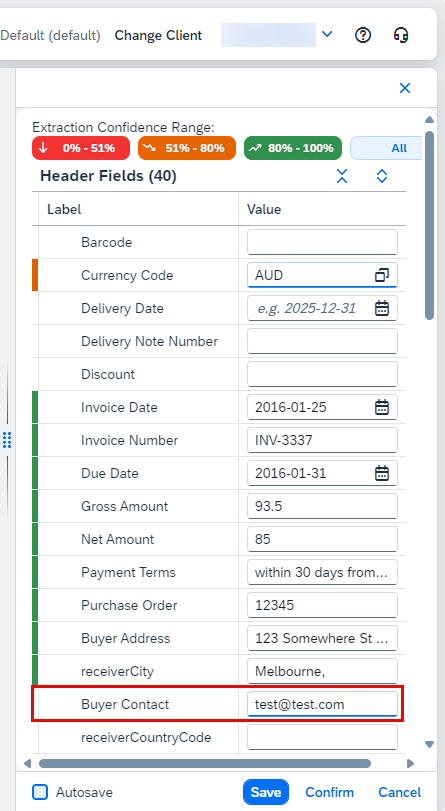
Task: Open the help question mark icon
Action: (x=363, y=35)
